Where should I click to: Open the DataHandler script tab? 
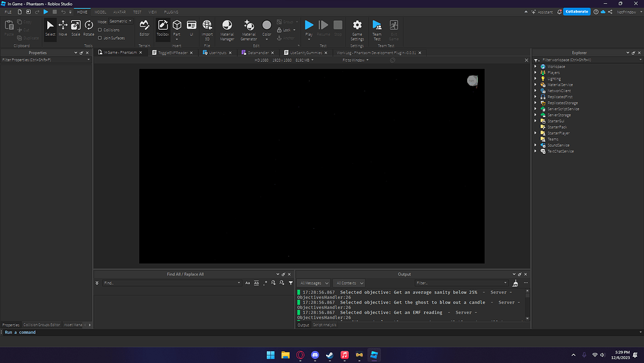tap(257, 52)
